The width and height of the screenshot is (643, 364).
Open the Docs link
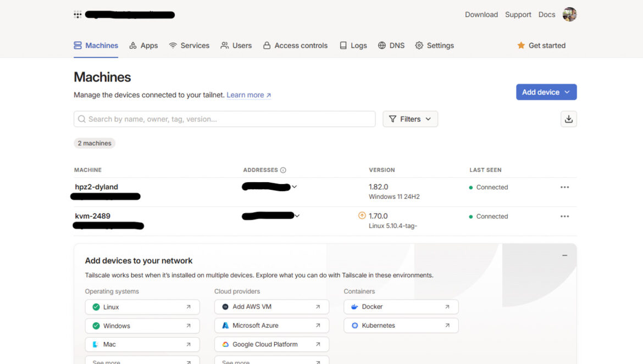pyautogui.click(x=547, y=14)
